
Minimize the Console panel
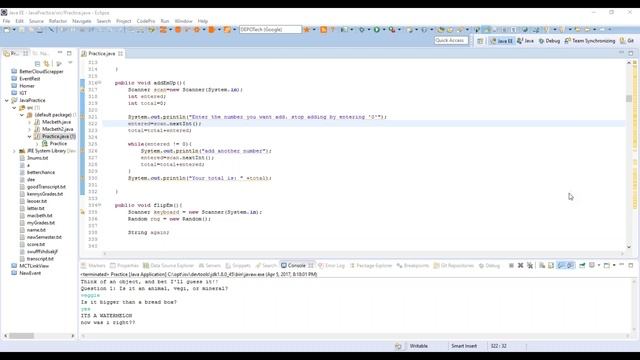[x=622, y=265]
